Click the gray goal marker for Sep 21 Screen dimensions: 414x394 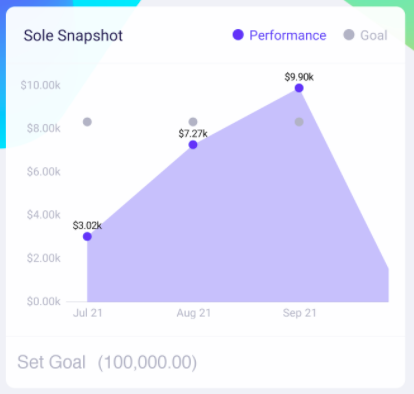(x=299, y=122)
